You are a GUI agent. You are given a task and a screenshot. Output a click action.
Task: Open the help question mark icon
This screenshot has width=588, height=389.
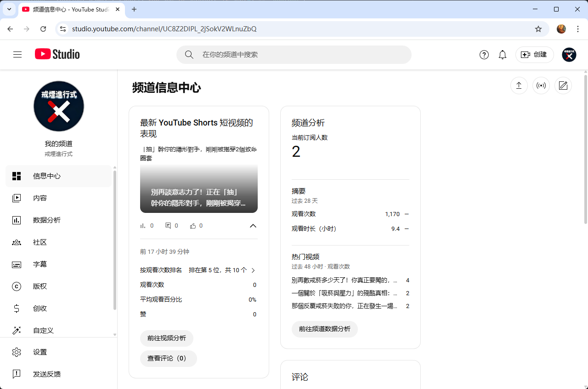coord(484,55)
